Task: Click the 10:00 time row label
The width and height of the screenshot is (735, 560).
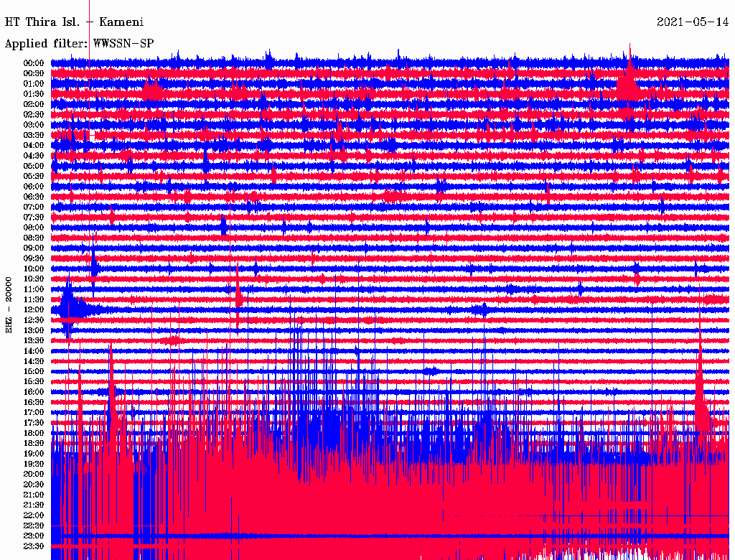Action: 34,269
